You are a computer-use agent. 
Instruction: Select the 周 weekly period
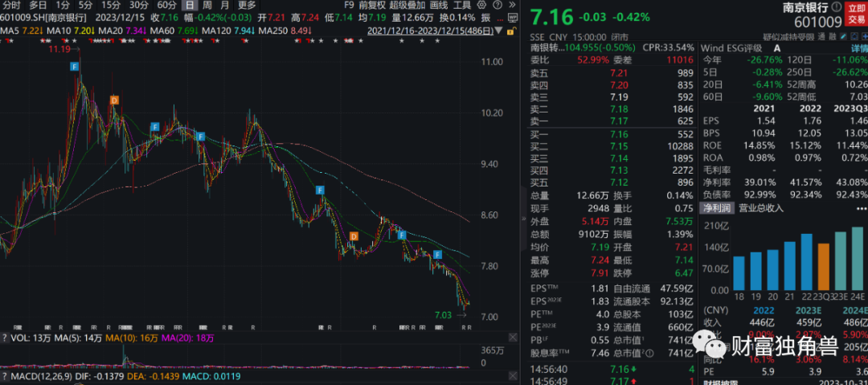pos(207,5)
